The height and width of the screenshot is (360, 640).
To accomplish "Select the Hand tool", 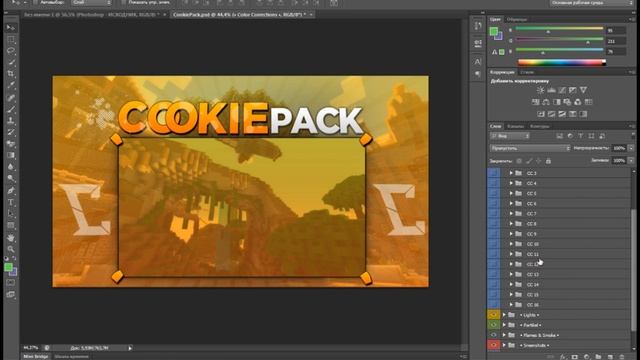I will [x=11, y=238].
